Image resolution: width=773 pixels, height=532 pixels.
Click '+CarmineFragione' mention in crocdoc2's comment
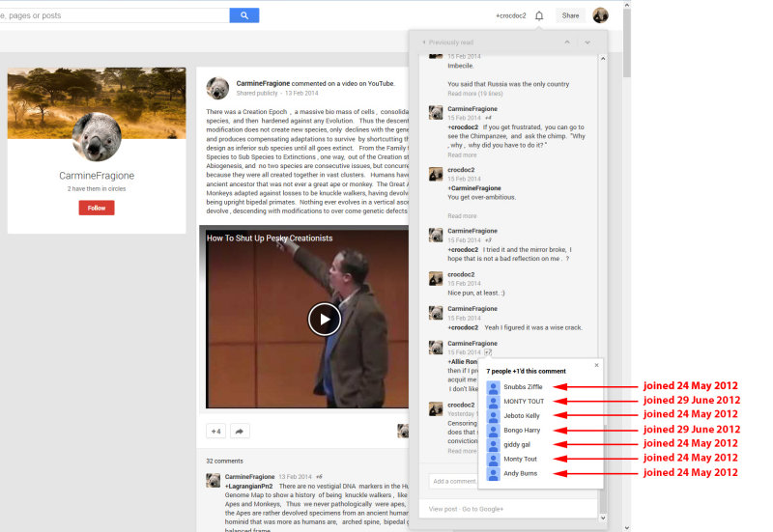pyautogui.click(x=473, y=188)
